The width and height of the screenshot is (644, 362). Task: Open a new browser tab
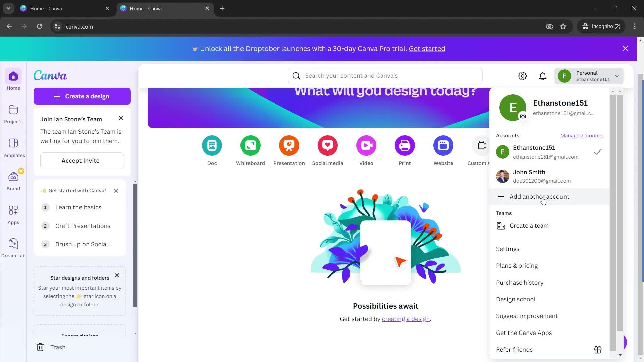click(222, 8)
